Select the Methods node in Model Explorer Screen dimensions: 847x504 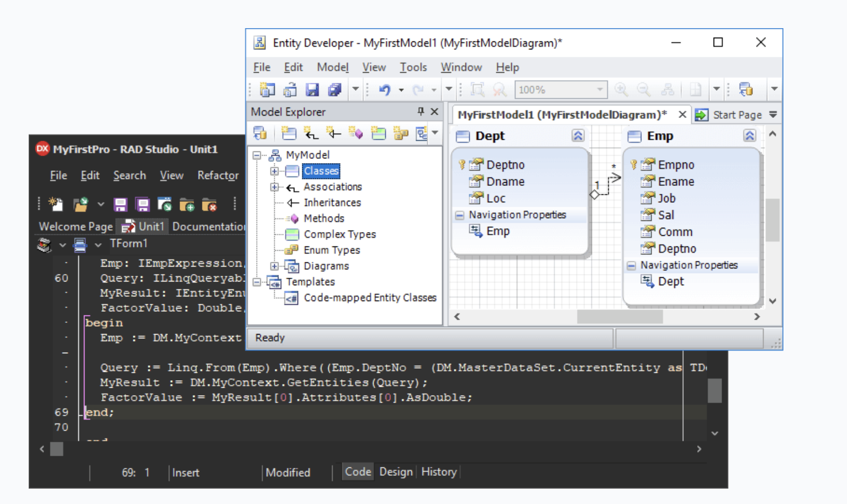[x=324, y=218]
